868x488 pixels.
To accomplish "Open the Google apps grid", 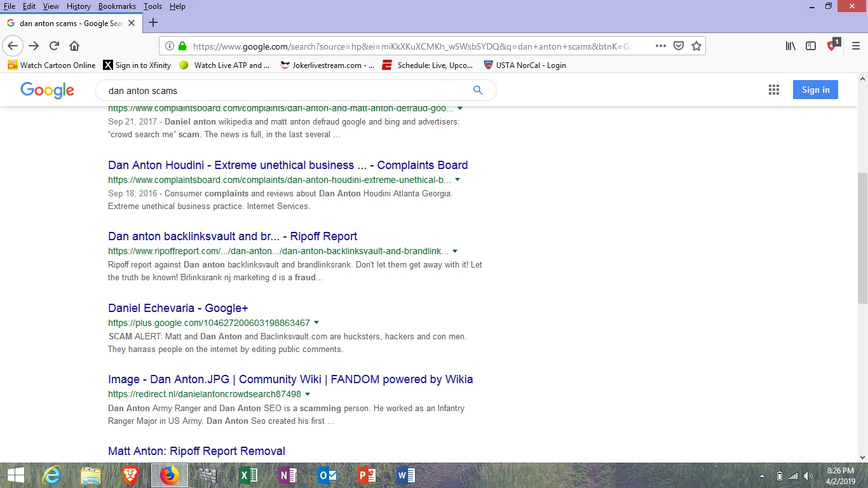I will (774, 90).
